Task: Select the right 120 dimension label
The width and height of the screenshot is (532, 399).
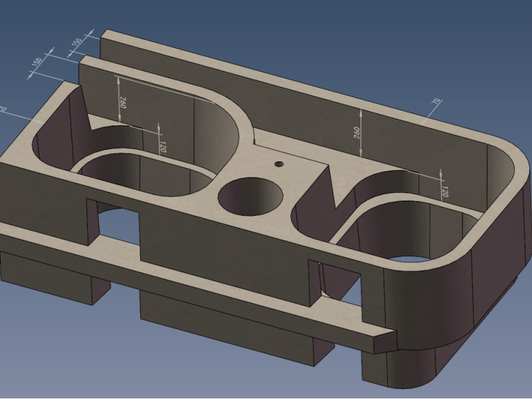Action: 445,192
